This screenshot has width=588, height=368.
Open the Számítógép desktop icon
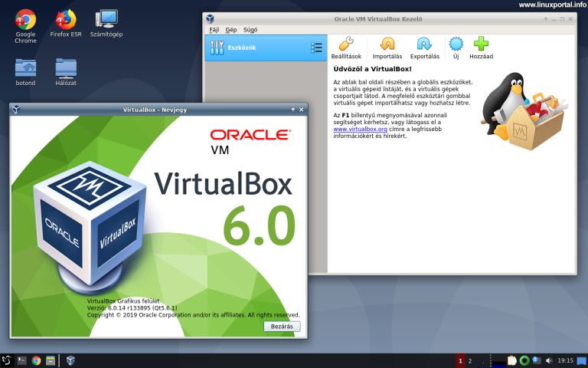pyautogui.click(x=106, y=23)
